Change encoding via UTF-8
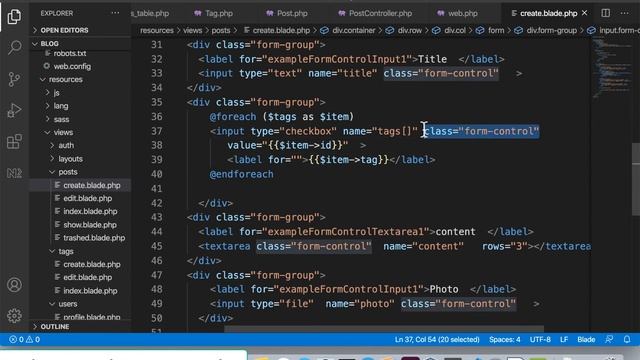This screenshot has height=360, width=640. coord(540,339)
